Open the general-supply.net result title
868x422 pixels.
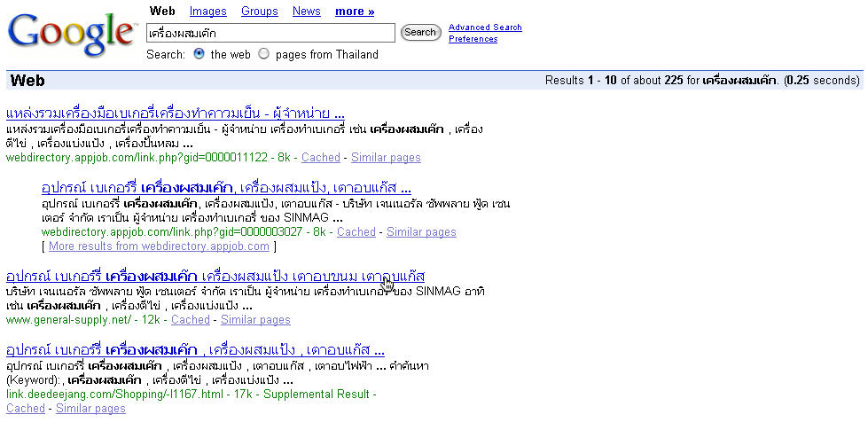click(x=215, y=276)
